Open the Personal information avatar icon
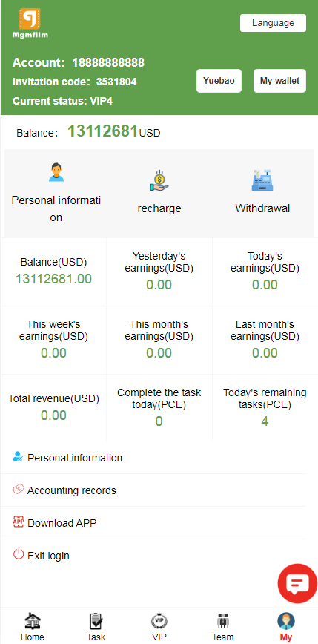318x644 pixels. tap(56, 172)
